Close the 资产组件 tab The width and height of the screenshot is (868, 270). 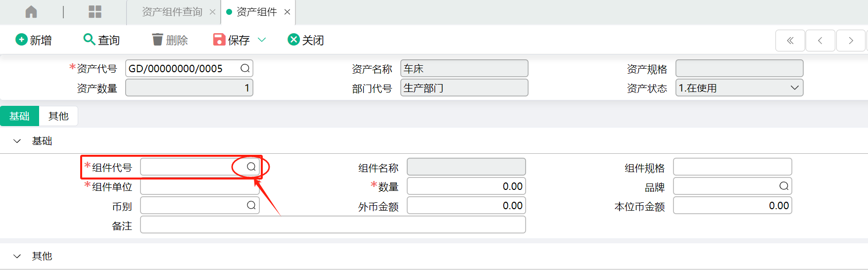(287, 12)
